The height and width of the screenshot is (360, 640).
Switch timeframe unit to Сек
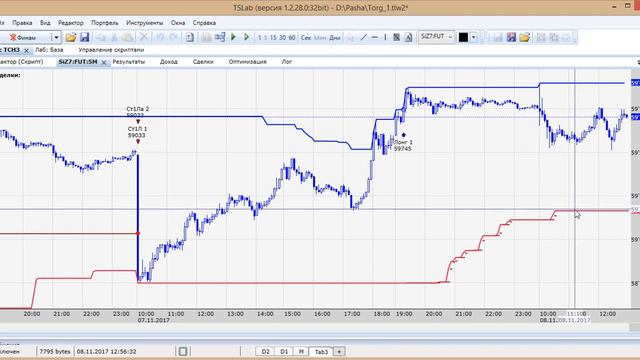(x=306, y=38)
